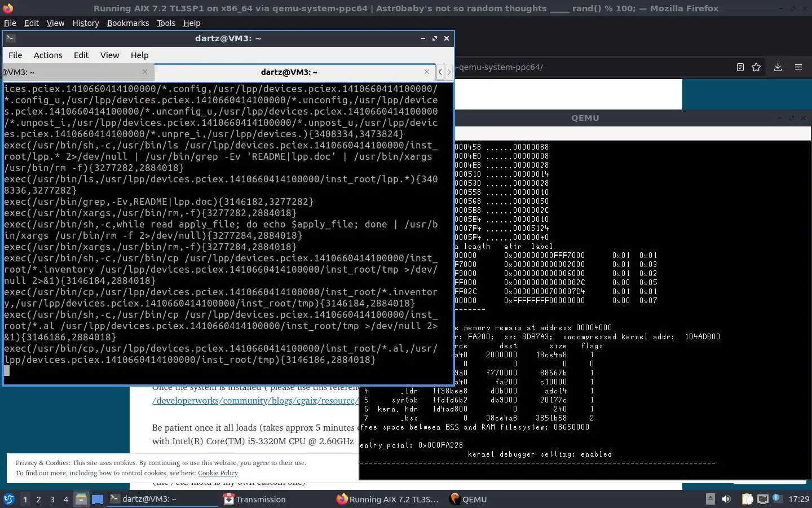
Task: Open file manager from taskbar launcher
Action: coord(81,499)
